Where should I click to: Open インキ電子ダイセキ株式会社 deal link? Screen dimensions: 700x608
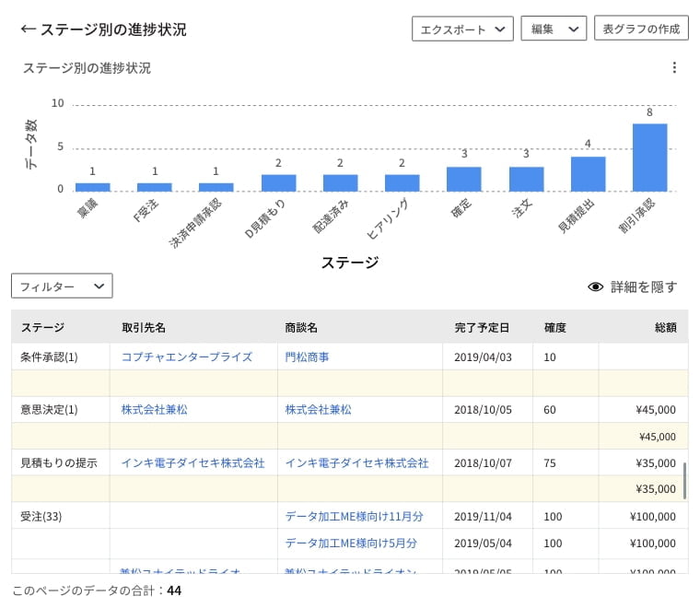[x=356, y=463]
